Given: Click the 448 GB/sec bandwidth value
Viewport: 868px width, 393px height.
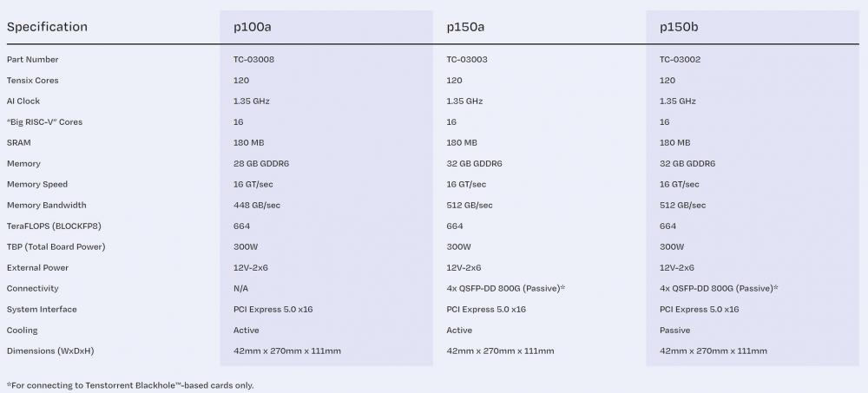Looking at the screenshot, I should point(256,206).
